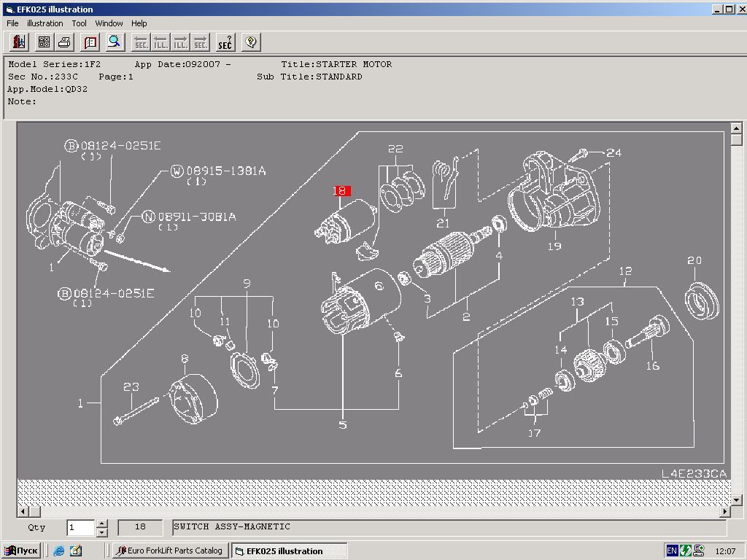
Task: Click the printer icon to print illustration
Action: (x=64, y=42)
